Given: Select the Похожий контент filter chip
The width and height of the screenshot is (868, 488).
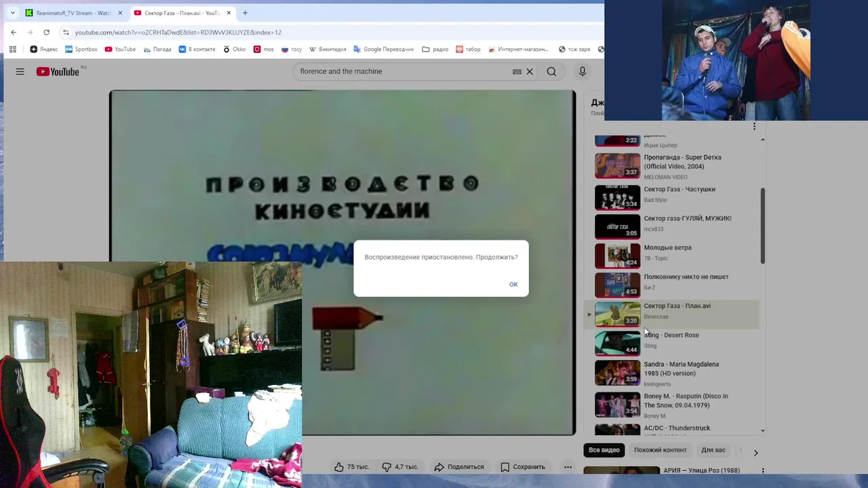Looking at the screenshot, I should 660,450.
